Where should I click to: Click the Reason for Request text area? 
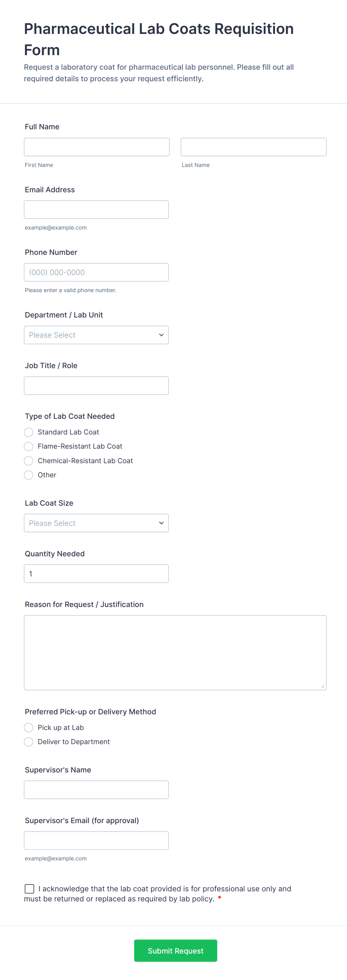tap(175, 652)
